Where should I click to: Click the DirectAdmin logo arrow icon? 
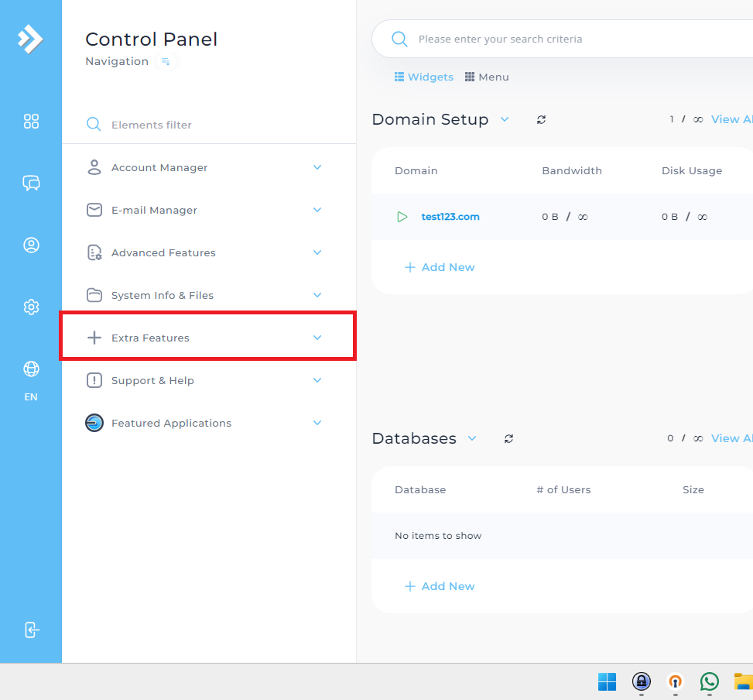30,39
